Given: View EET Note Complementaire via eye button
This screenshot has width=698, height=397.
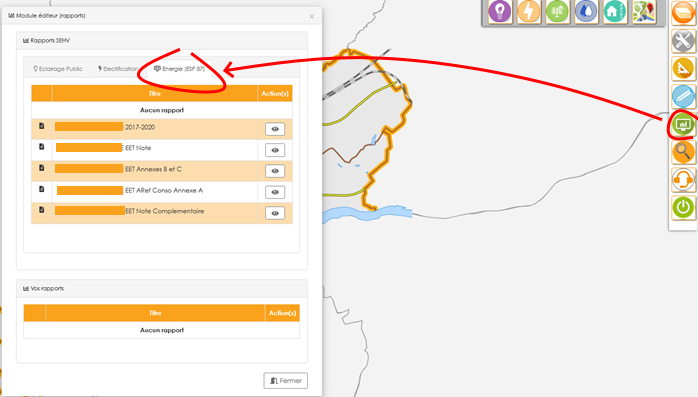Looking at the screenshot, I should tap(275, 213).
